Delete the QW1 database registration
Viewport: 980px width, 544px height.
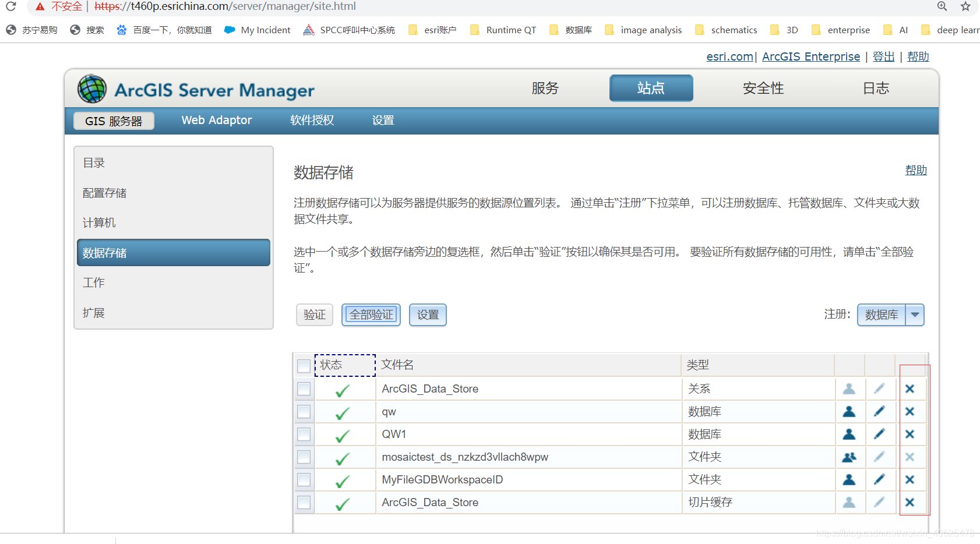(910, 434)
